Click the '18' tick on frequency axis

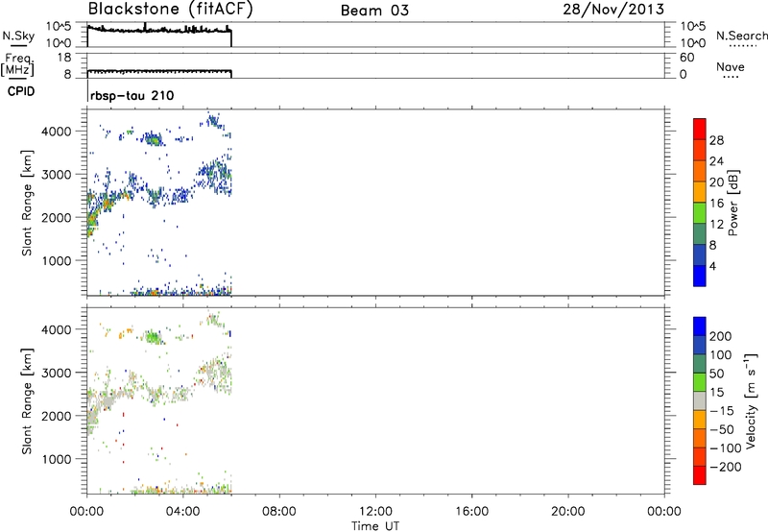click(64, 58)
